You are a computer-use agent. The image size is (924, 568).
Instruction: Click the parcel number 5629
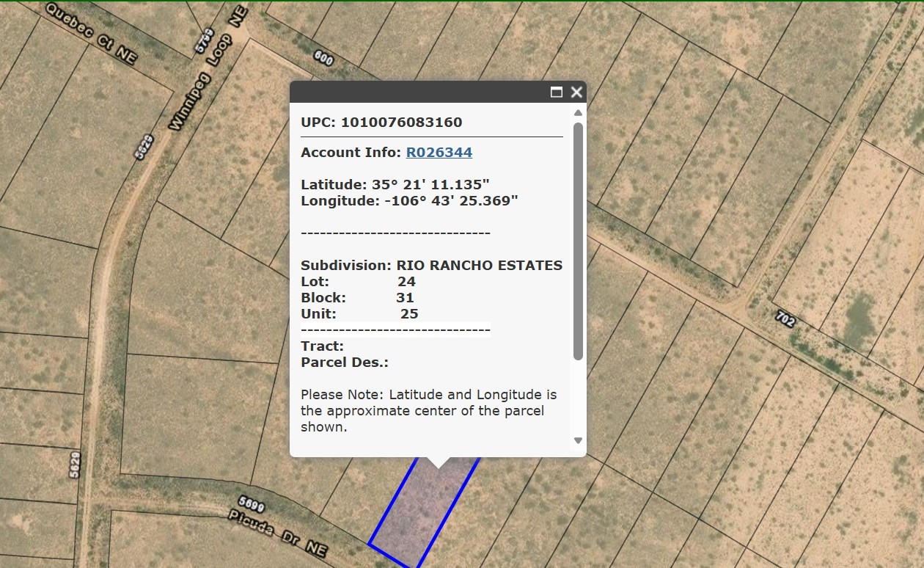pos(76,464)
